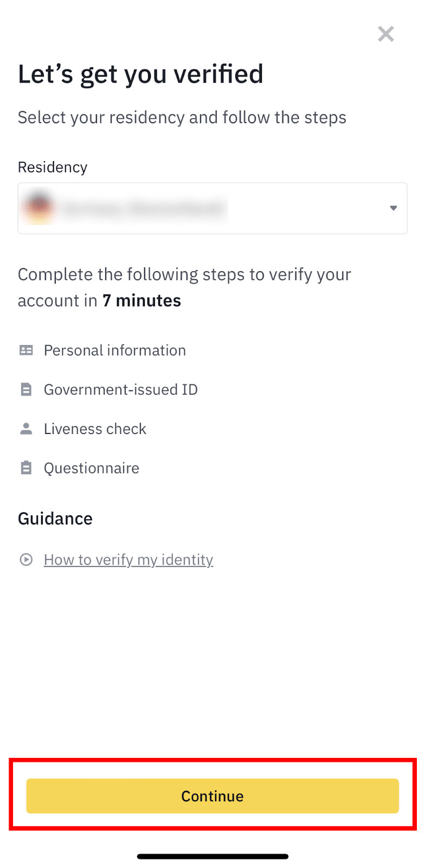Viewport: 425px width, 868px height.
Task: Click the bold 7 minutes text
Action: [141, 301]
